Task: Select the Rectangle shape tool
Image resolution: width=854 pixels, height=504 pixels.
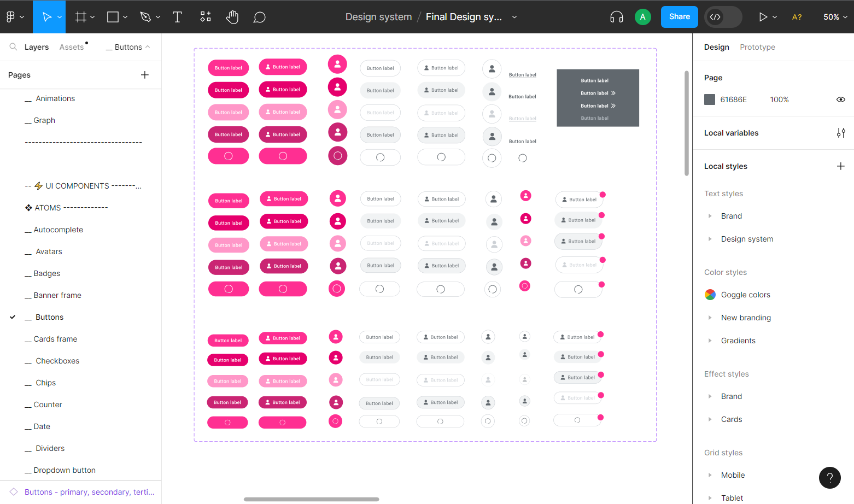Action: (113, 17)
